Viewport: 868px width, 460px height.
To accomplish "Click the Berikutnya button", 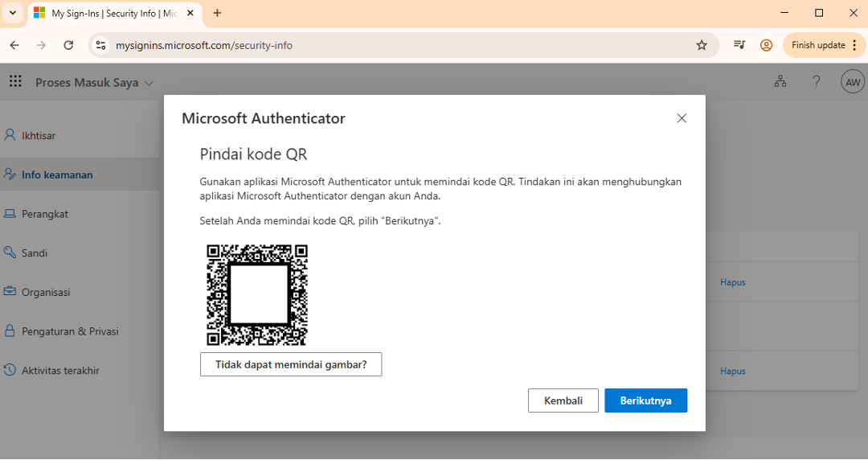I will [645, 400].
